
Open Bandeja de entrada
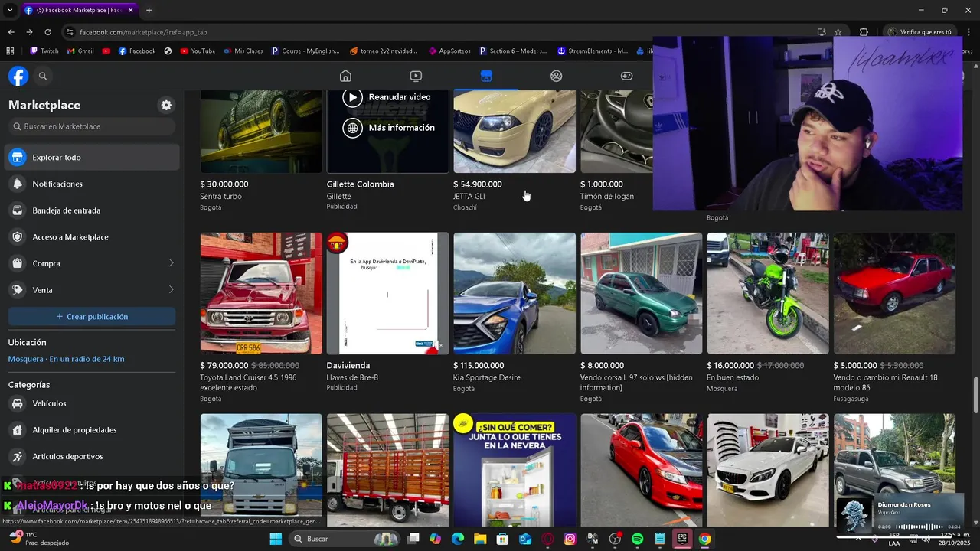[x=92, y=210]
